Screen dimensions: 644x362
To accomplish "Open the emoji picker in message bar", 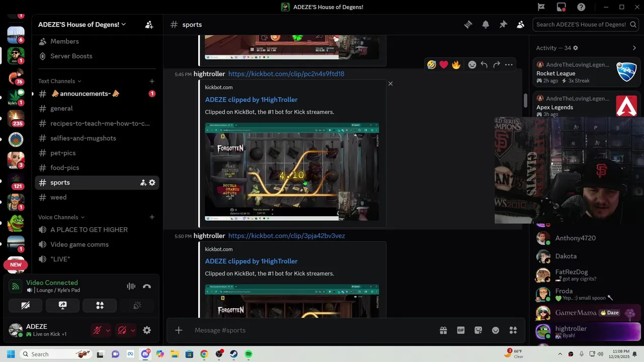I will tap(496, 330).
